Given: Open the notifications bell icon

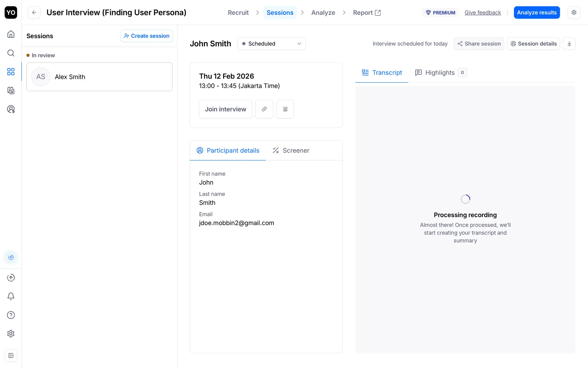Looking at the screenshot, I should (x=11, y=296).
